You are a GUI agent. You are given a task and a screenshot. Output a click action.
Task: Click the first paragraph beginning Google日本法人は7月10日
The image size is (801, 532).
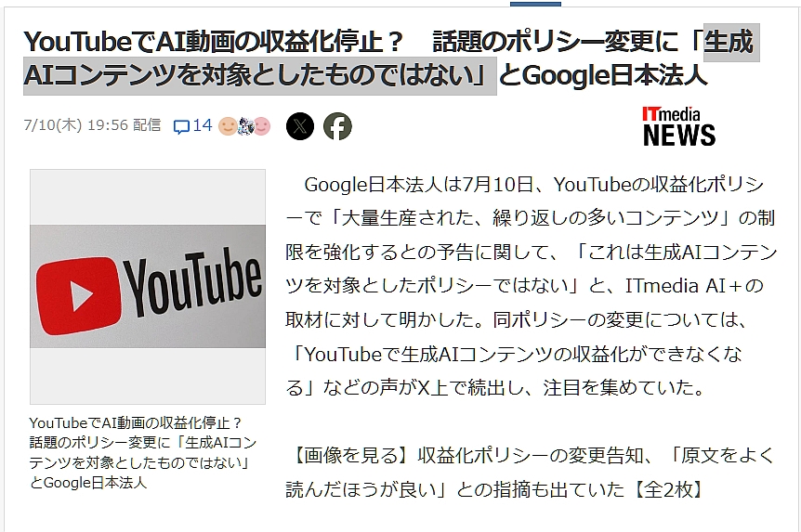click(531, 285)
